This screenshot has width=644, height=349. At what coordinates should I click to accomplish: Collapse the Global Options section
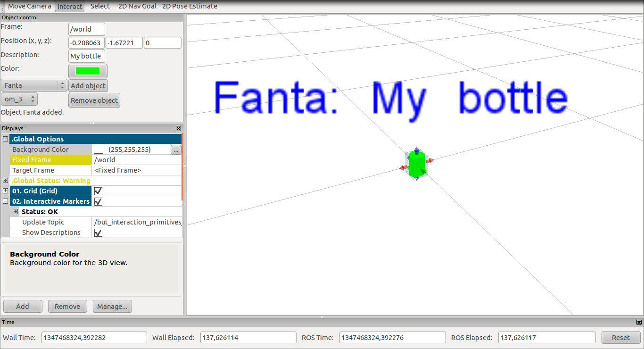tap(6, 139)
